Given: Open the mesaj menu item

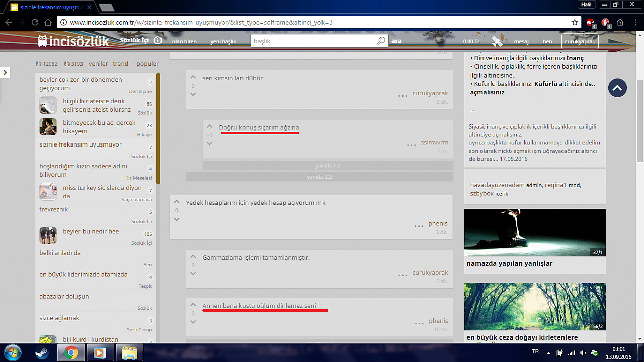Looking at the screenshot, I should coord(521,41).
